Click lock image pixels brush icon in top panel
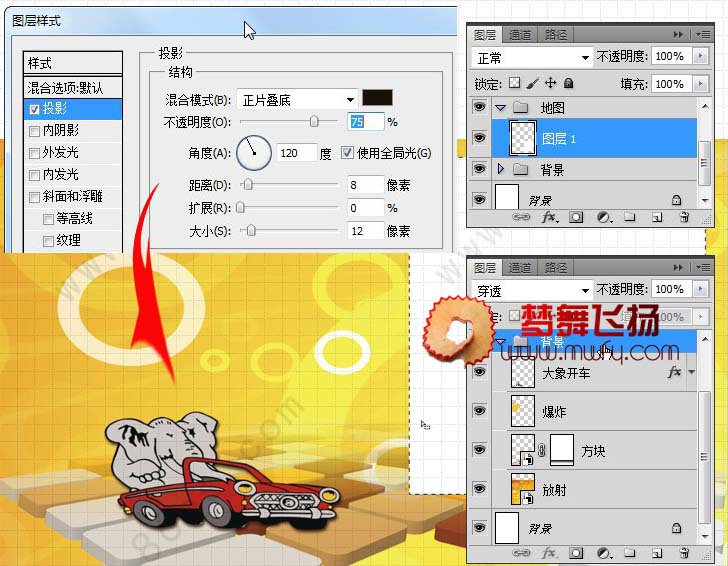728x566 pixels. [x=533, y=83]
